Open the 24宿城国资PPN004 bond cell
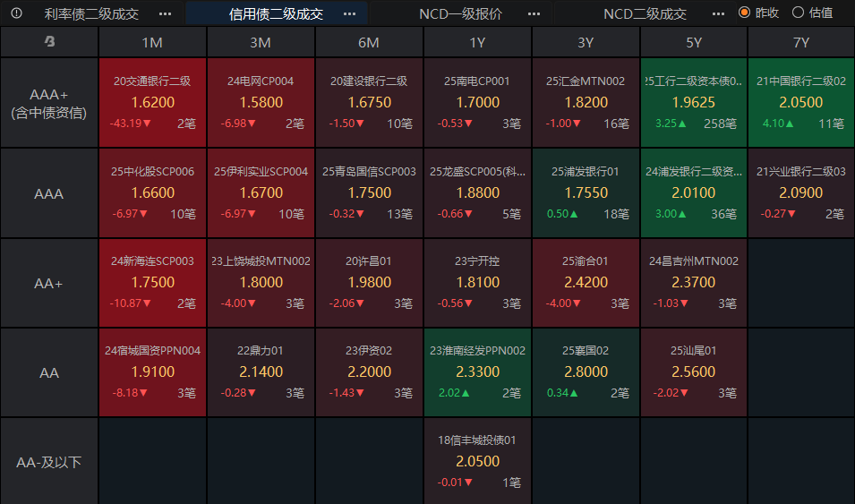This screenshot has width=855, height=504. [x=152, y=372]
